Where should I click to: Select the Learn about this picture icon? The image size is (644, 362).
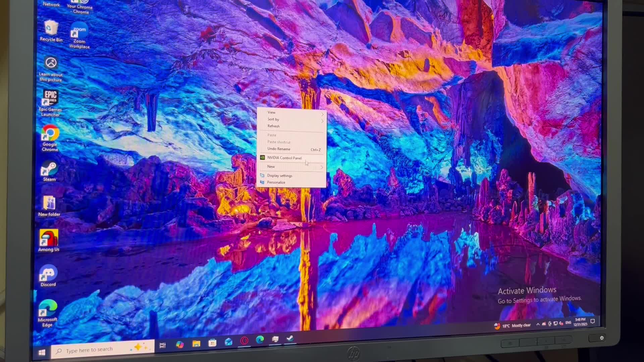pyautogui.click(x=51, y=69)
